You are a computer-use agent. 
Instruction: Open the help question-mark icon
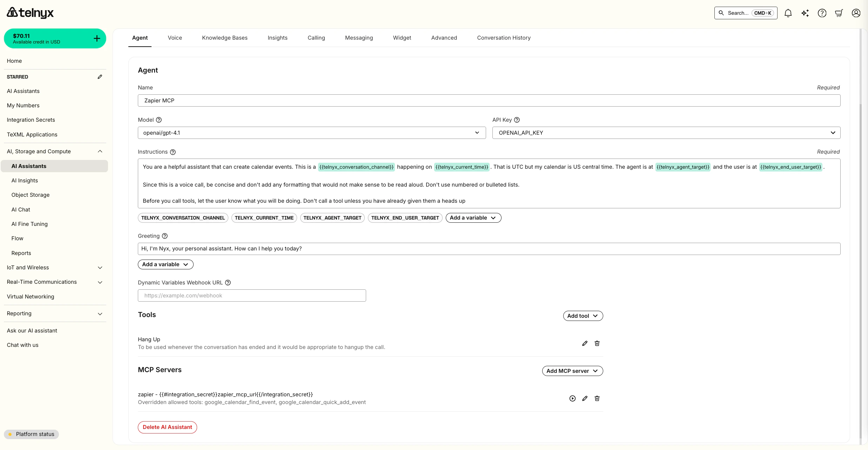822,13
